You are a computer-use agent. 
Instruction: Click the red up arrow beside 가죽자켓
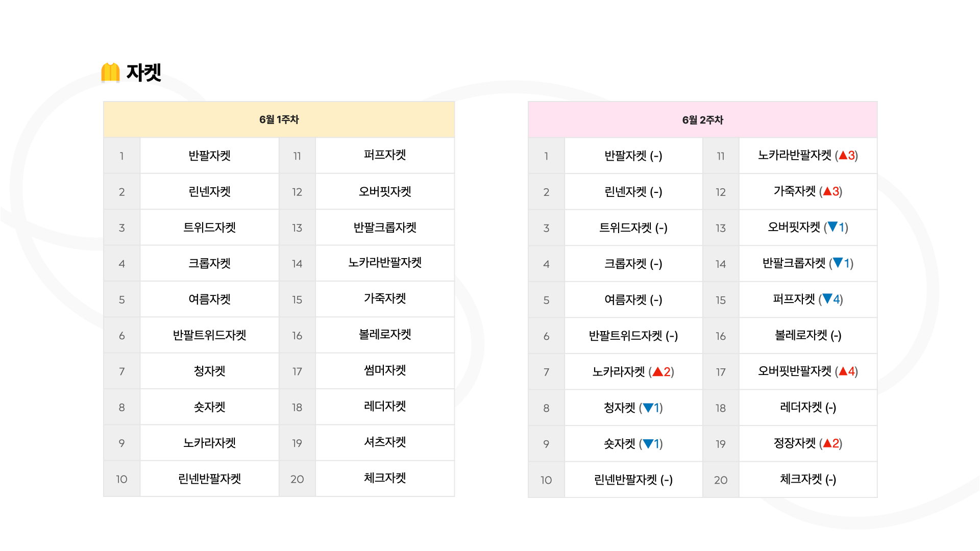pos(827,191)
